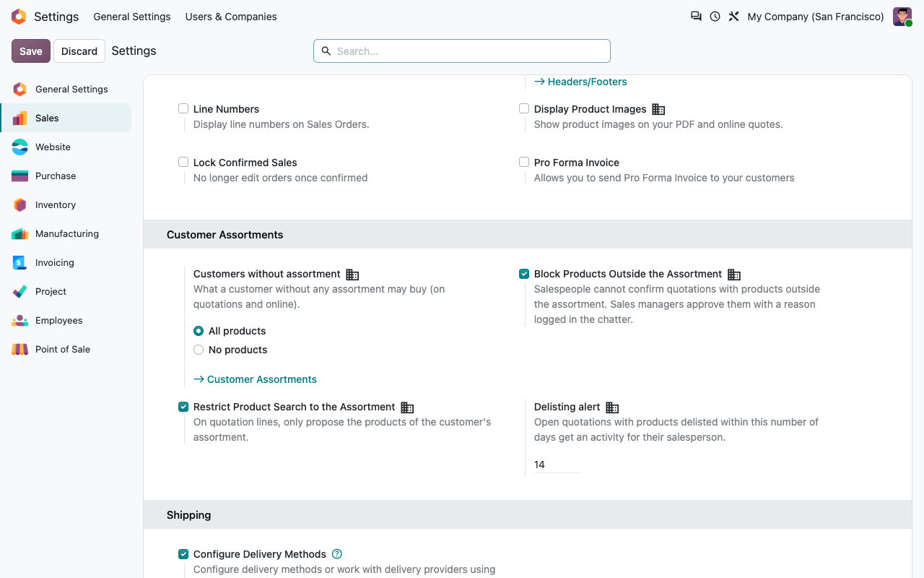Uncheck Restrict Product Search to the Assortment
Viewport: 924px width, 578px height.
pyautogui.click(x=183, y=406)
